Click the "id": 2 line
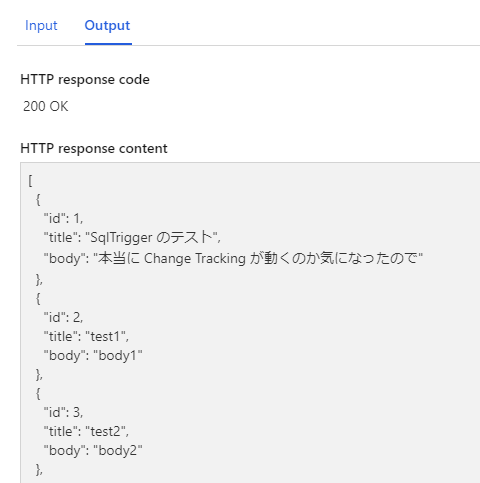The height and width of the screenshot is (483, 480). click(x=63, y=317)
